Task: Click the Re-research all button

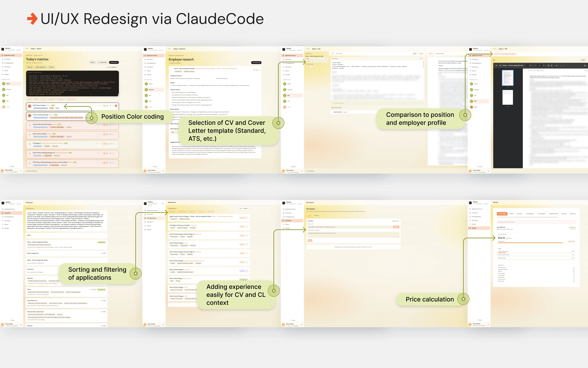Action: click(x=256, y=63)
